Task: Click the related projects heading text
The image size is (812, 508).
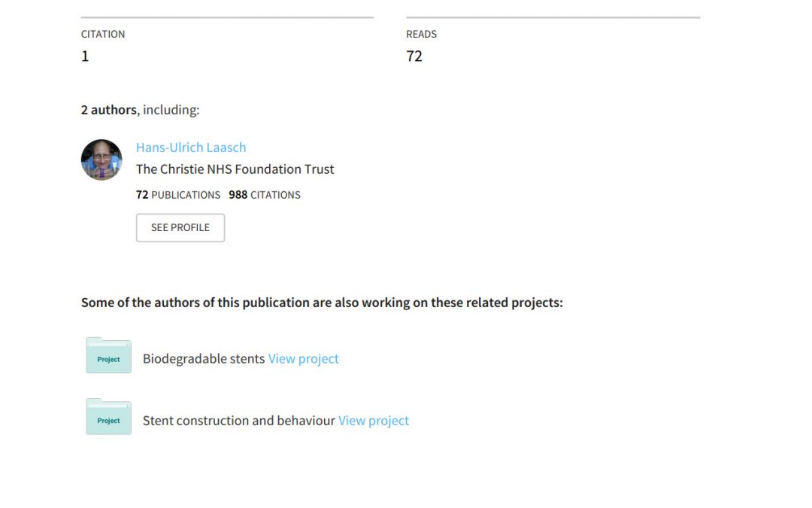Action: point(322,303)
